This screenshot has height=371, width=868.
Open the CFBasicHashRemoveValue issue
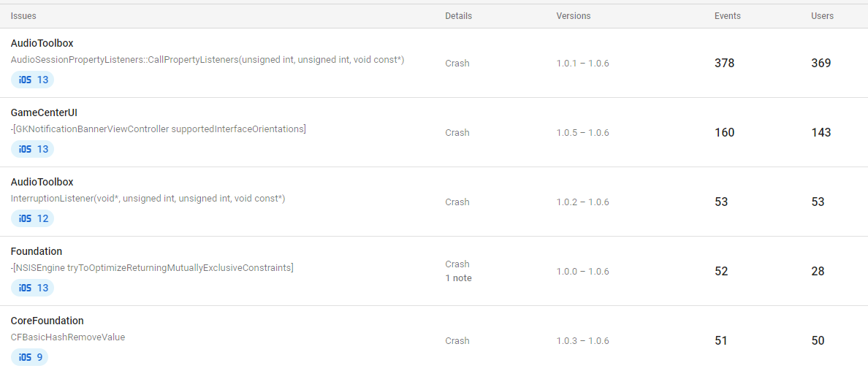pyautogui.click(x=67, y=337)
